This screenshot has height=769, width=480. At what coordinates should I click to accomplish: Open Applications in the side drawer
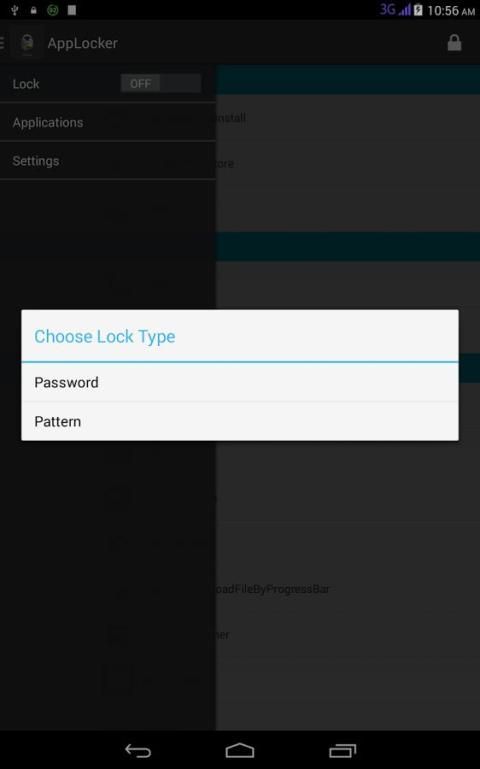click(x=108, y=122)
